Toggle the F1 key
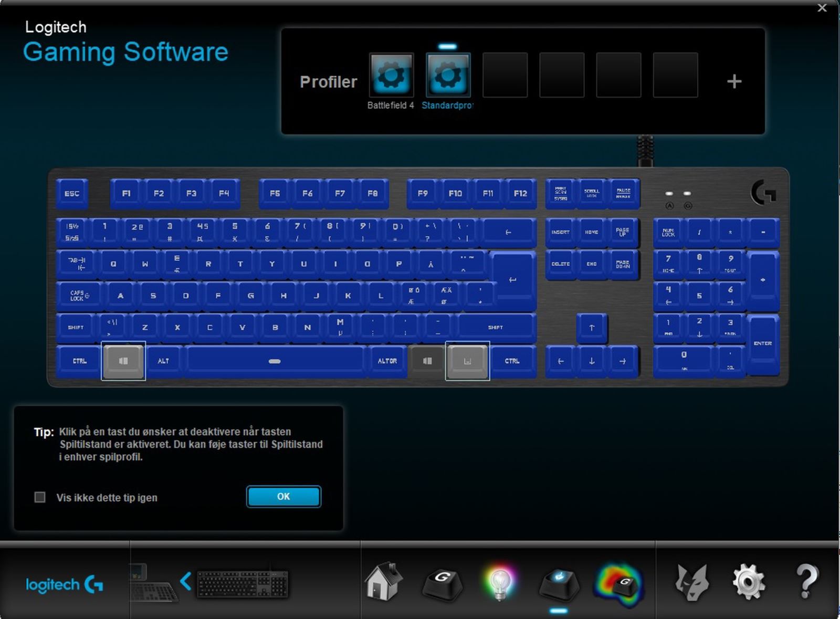The width and height of the screenshot is (840, 619). click(x=126, y=193)
